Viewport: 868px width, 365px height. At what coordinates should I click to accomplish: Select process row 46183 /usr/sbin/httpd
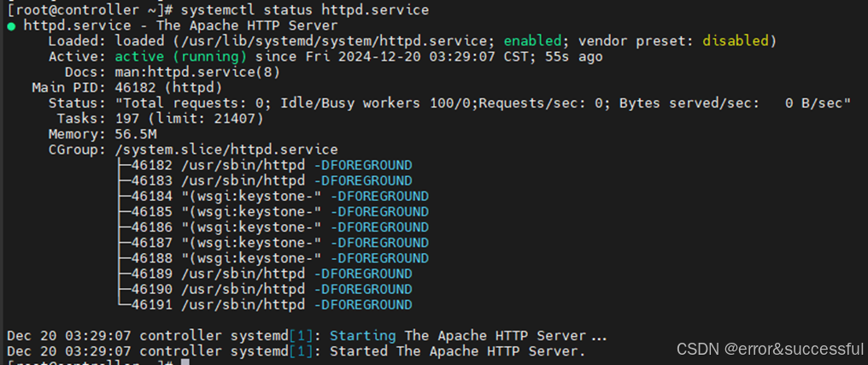[265, 180]
